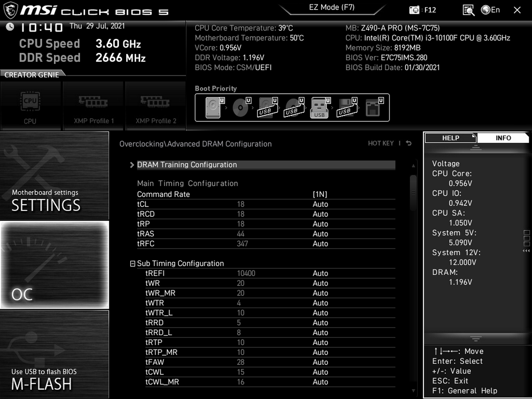
Task: Toggle XMP Profile 2
Action: point(156,106)
